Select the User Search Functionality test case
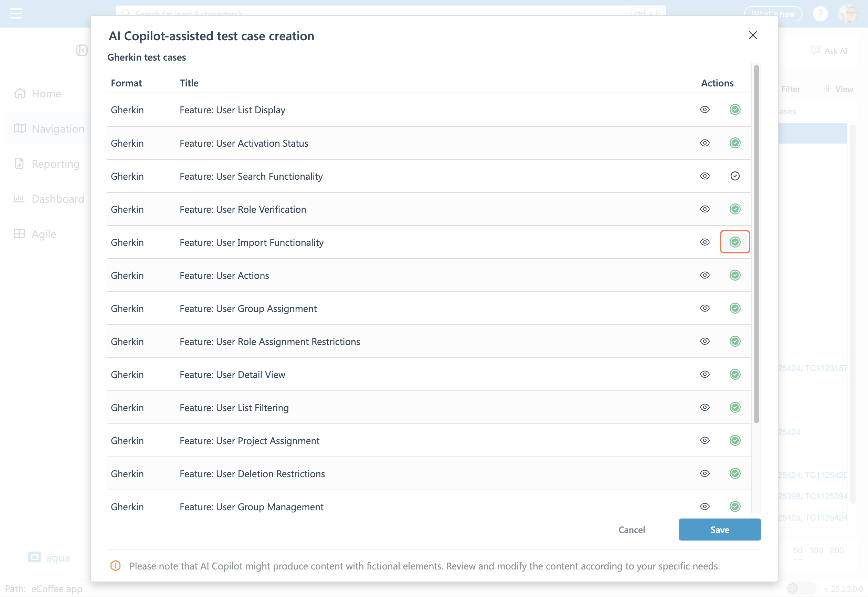 tap(734, 176)
